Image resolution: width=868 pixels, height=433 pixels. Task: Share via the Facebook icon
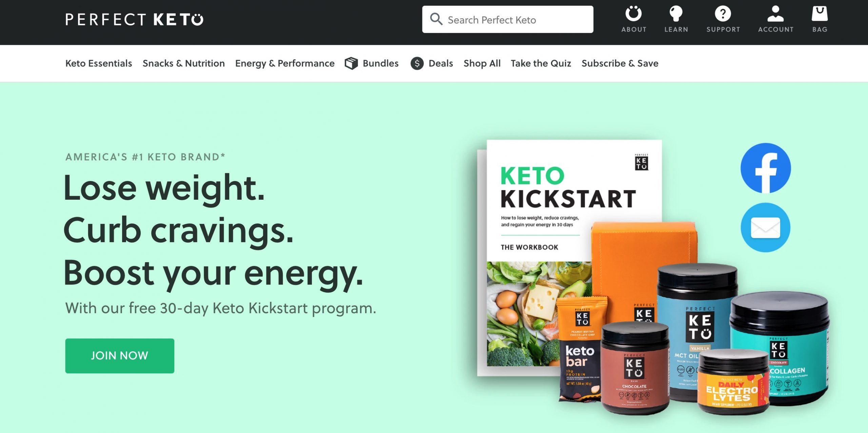pyautogui.click(x=766, y=168)
